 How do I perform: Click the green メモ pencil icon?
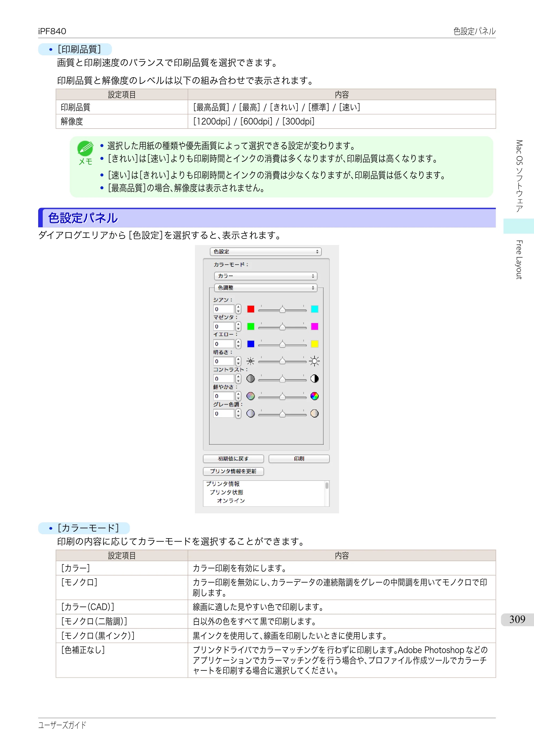85,149
